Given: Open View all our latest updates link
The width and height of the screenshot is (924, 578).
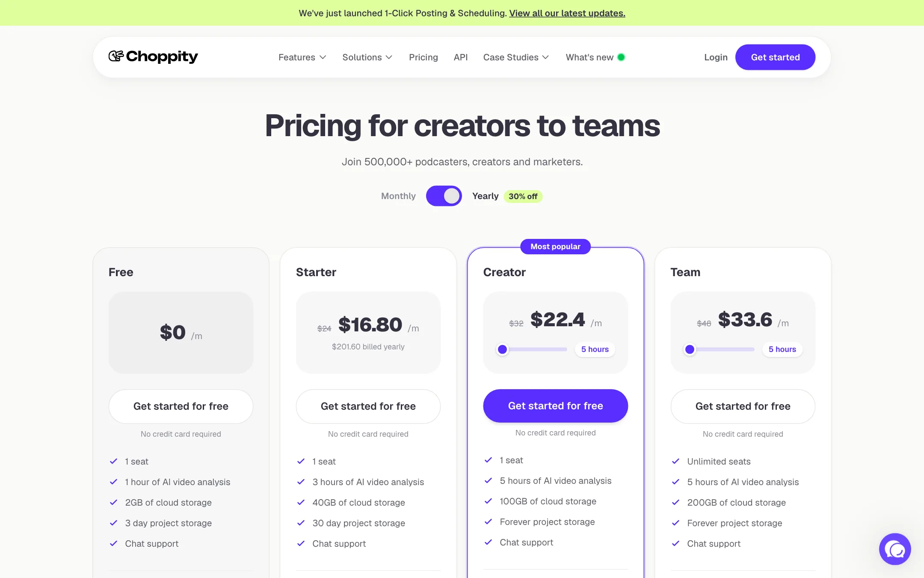Looking at the screenshot, I should click(x=567, y=13).
